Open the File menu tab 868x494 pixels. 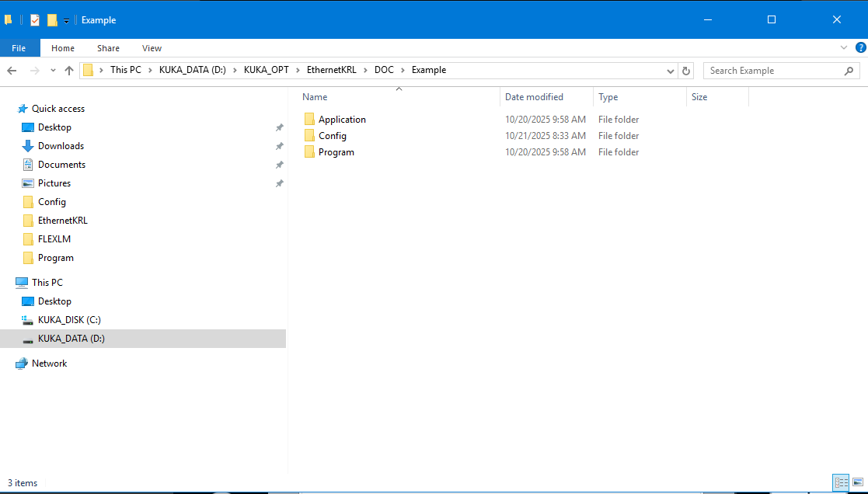pyautogui.click(x=19, y=48)
